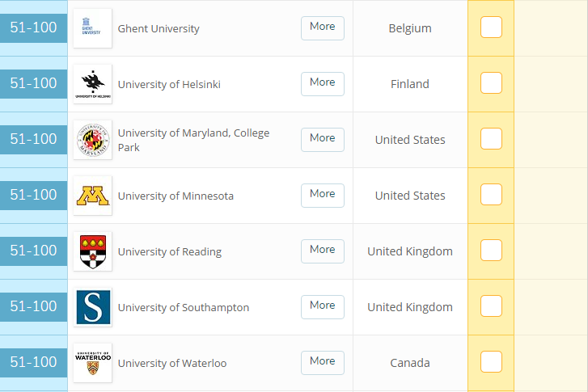Image resolution: width=588 pixels, height=392 pixels.
Task: Click the University of Waterloo logo
Action: pos(92,363)
